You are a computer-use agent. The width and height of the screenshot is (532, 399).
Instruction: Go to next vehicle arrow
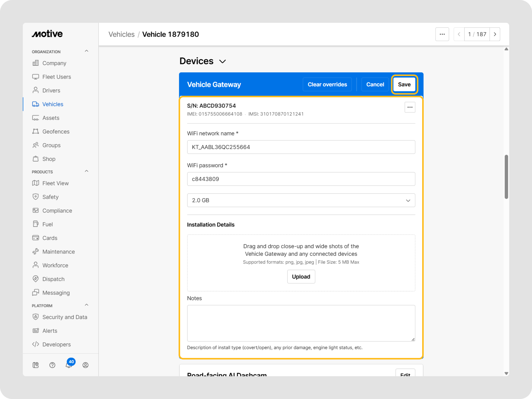(495, 34)
